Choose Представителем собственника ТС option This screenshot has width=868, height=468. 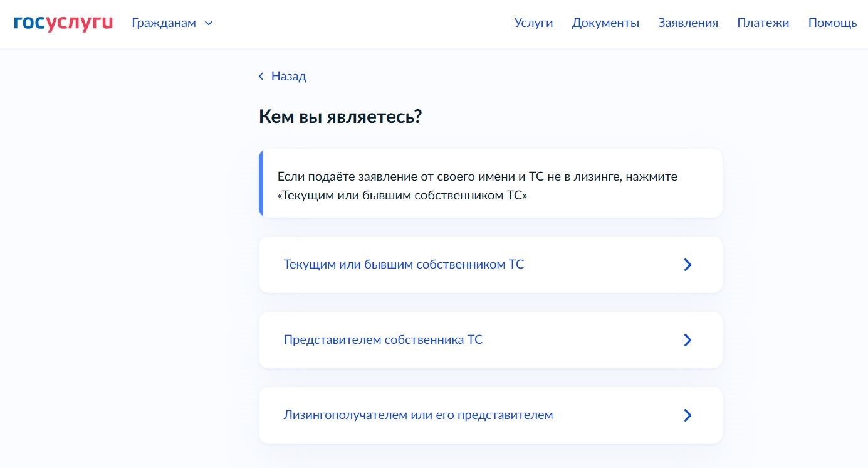[x=383, y=340]
